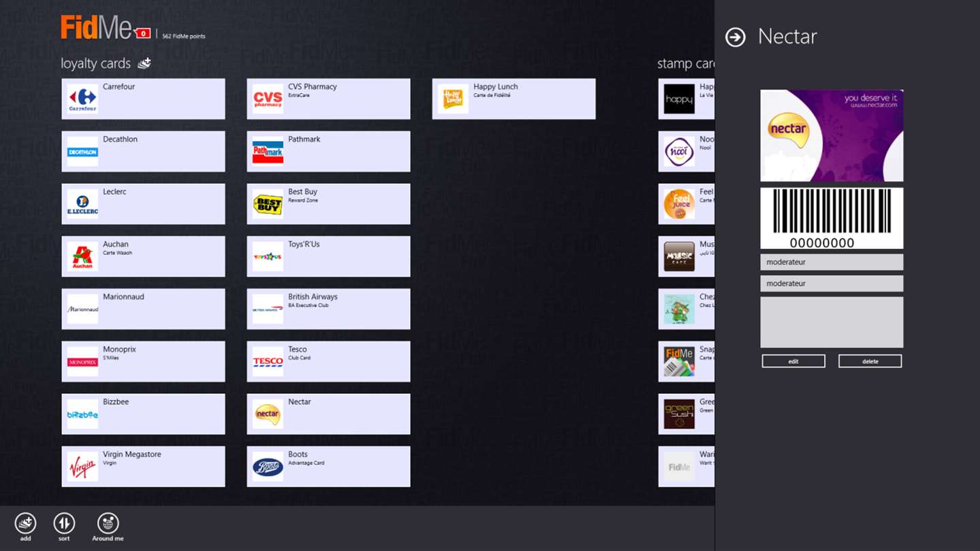
Task: Click the Bizzbee logo icon
Action: tap(82, 414)
